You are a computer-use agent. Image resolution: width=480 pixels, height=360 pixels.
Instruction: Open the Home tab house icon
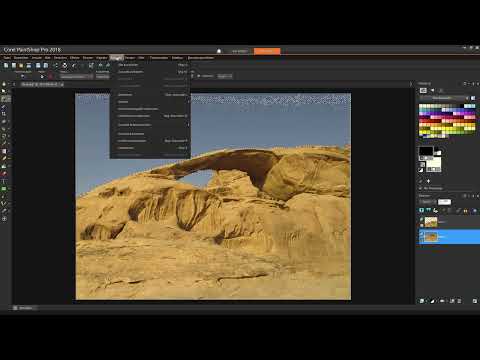pos(219,51)
